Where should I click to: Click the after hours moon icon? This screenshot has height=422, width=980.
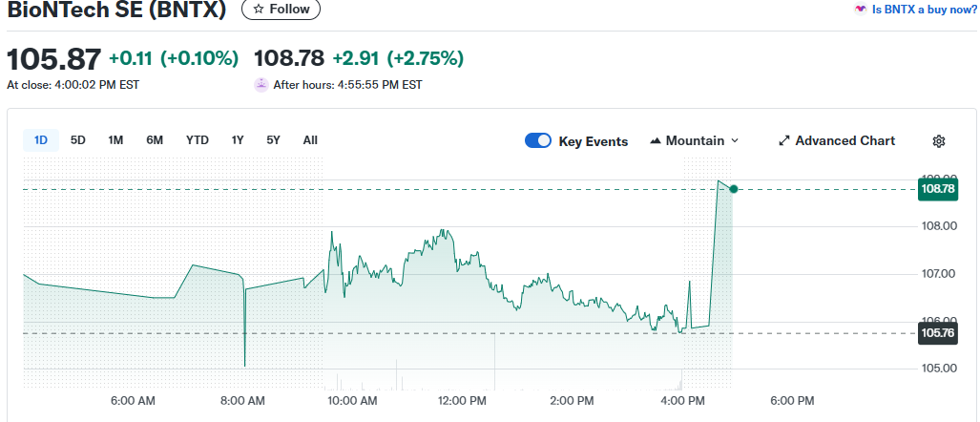click(x=261, y=84)
